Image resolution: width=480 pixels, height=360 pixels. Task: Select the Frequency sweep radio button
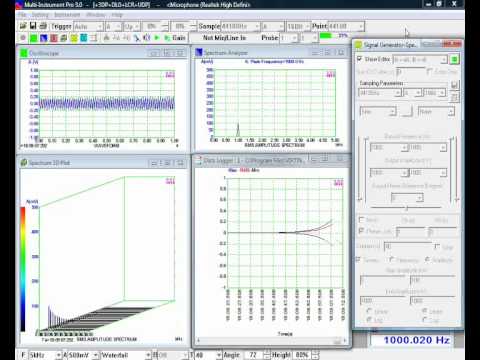pos(392,259)
